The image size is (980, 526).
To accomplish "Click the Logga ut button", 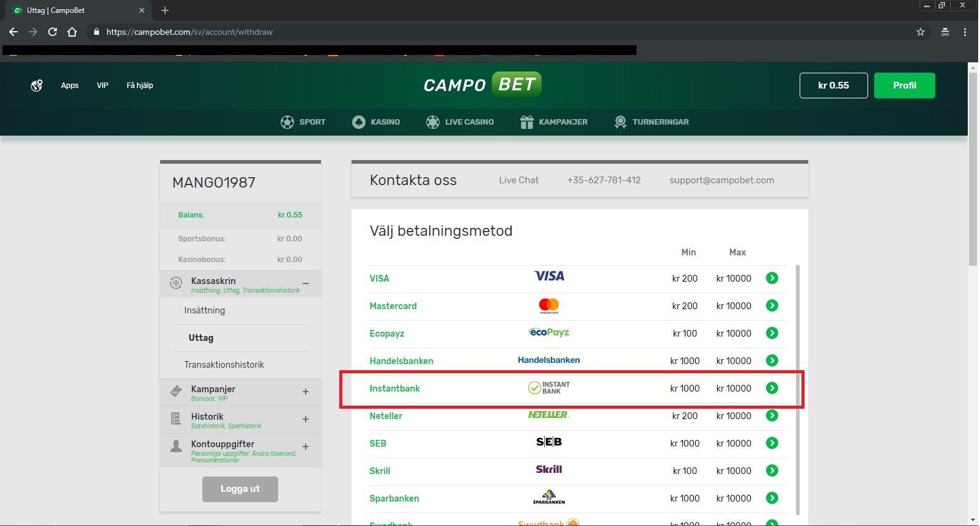I will 240,489.
